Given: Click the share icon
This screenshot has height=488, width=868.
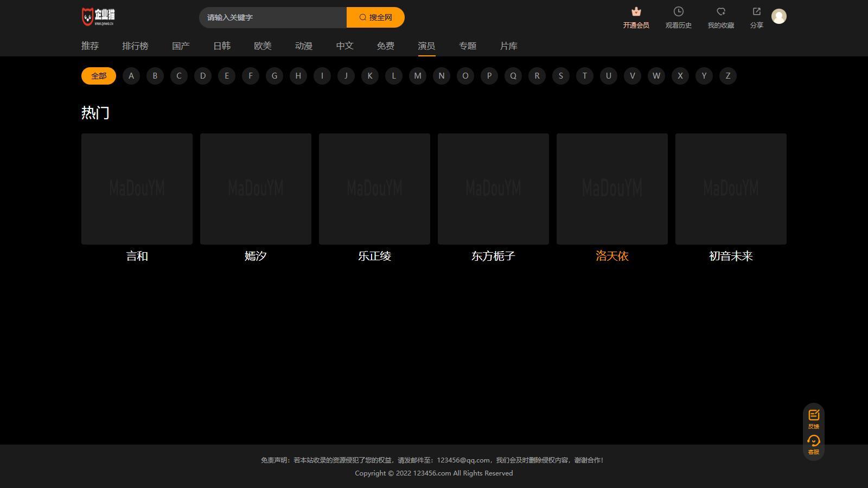Looking at the screenshot, I should tap(757, 11).
